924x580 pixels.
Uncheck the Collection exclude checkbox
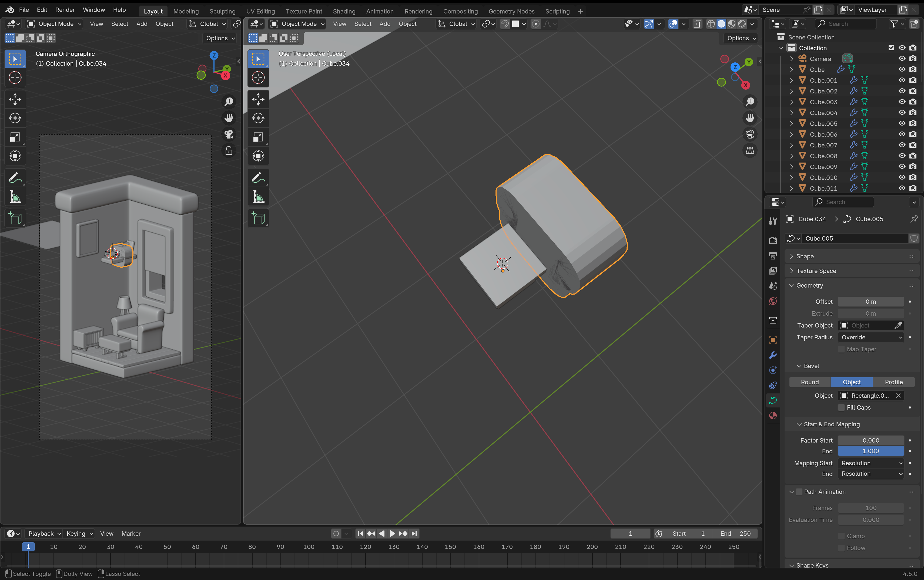pyautogui.click(x=891, y=48)
